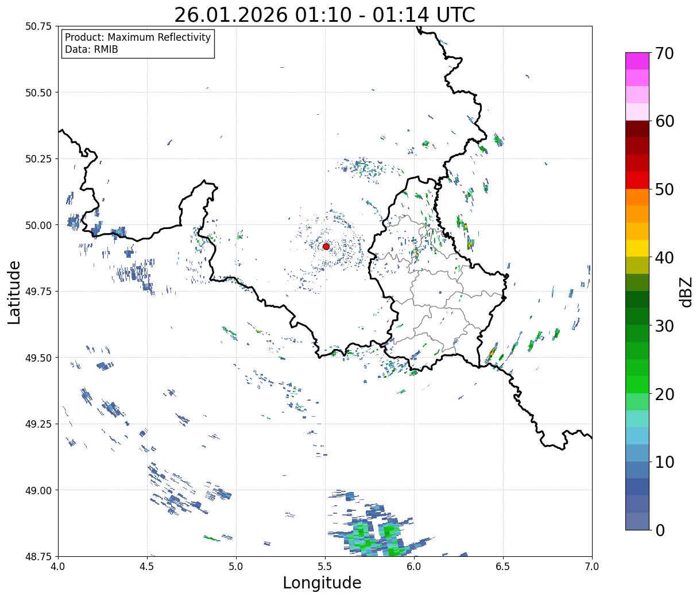Viewport: 700px width, 597px height.
Task: Click the latitude tick label 49.00
Action: (x=38, y=490)
